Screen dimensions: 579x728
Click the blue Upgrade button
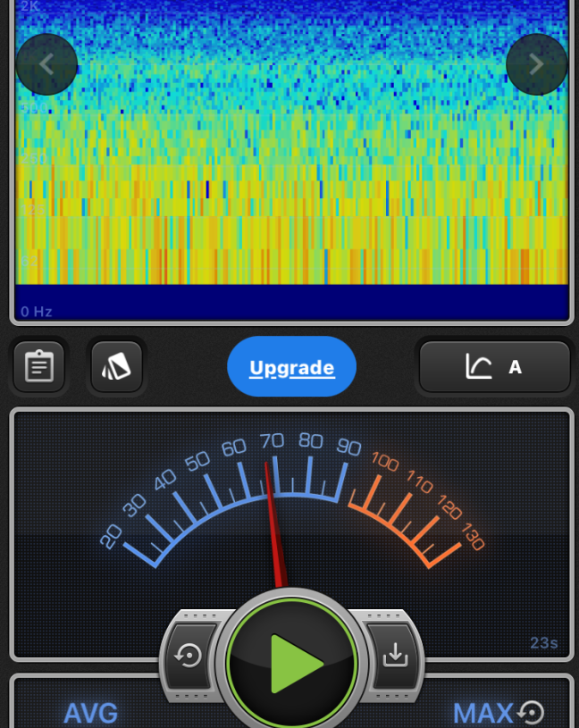coord(291,367)
